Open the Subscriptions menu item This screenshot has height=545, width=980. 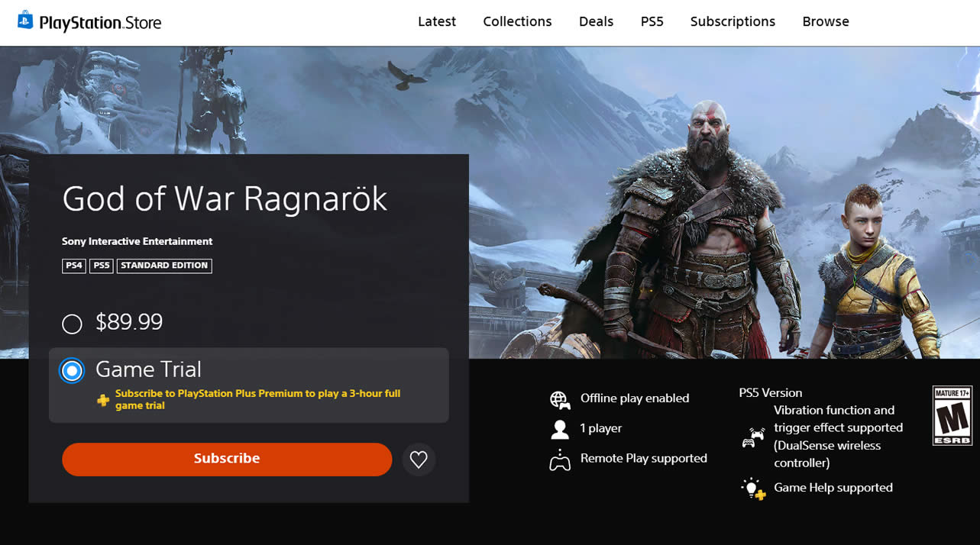(x=733, y=21)
